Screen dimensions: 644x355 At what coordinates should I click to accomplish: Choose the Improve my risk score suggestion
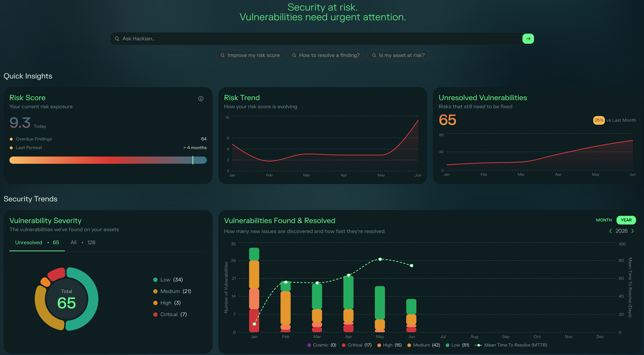pos(250,55)
